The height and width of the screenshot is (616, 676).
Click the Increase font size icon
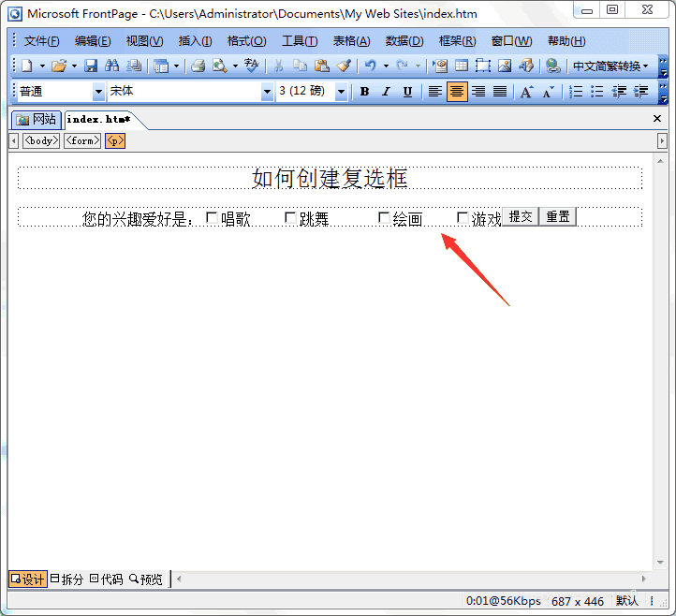click(x=526, y=92)
